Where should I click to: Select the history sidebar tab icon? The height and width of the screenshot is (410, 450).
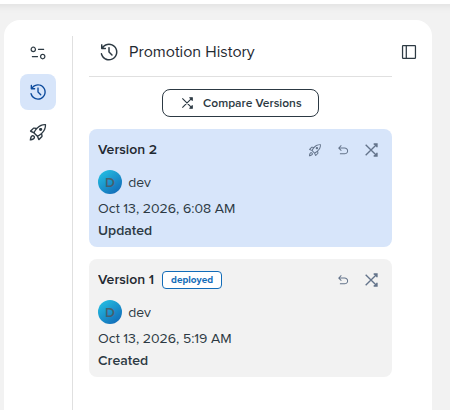coord(38,92)
